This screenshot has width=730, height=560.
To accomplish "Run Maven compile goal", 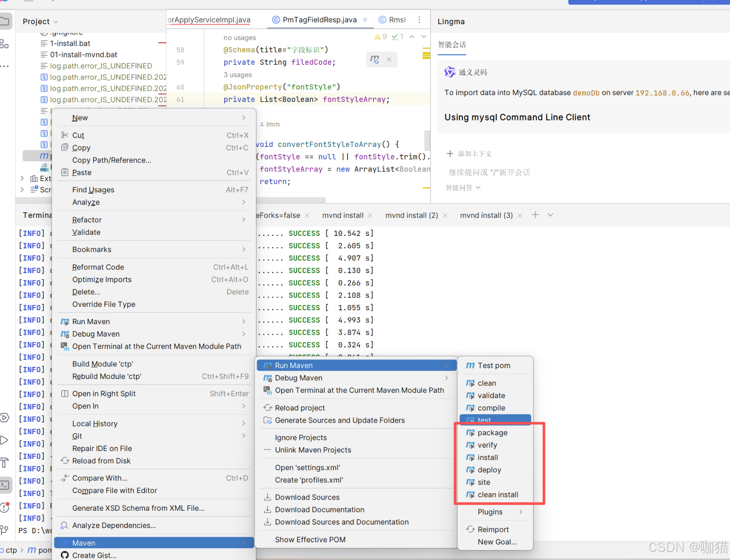I will click(495, 408).
